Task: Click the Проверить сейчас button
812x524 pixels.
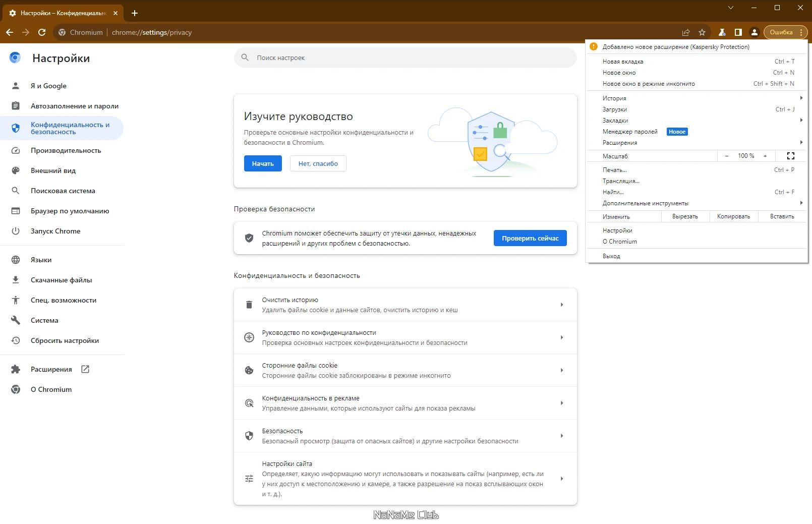Action: pos(530,238)
